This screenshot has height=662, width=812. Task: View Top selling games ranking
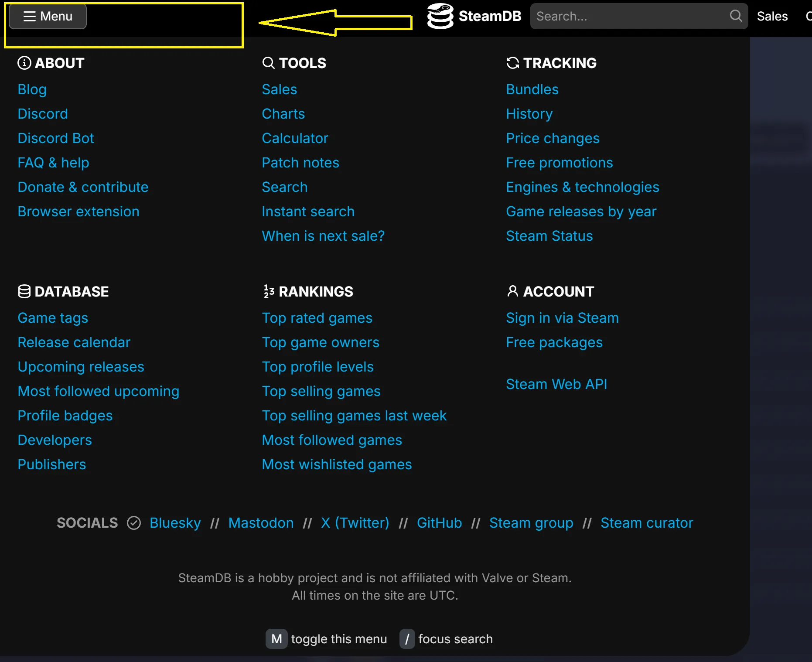(321, 391)
